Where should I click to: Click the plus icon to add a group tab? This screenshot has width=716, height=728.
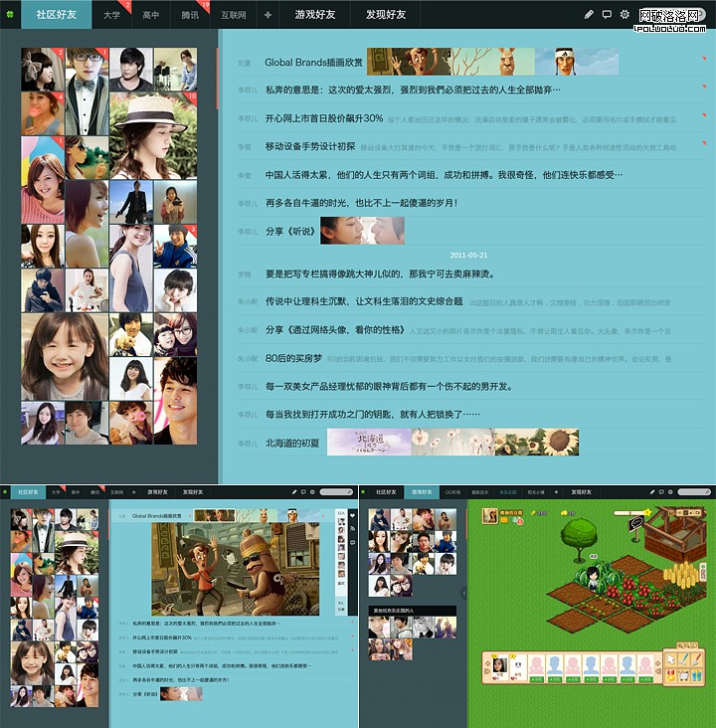pos(268,15)
